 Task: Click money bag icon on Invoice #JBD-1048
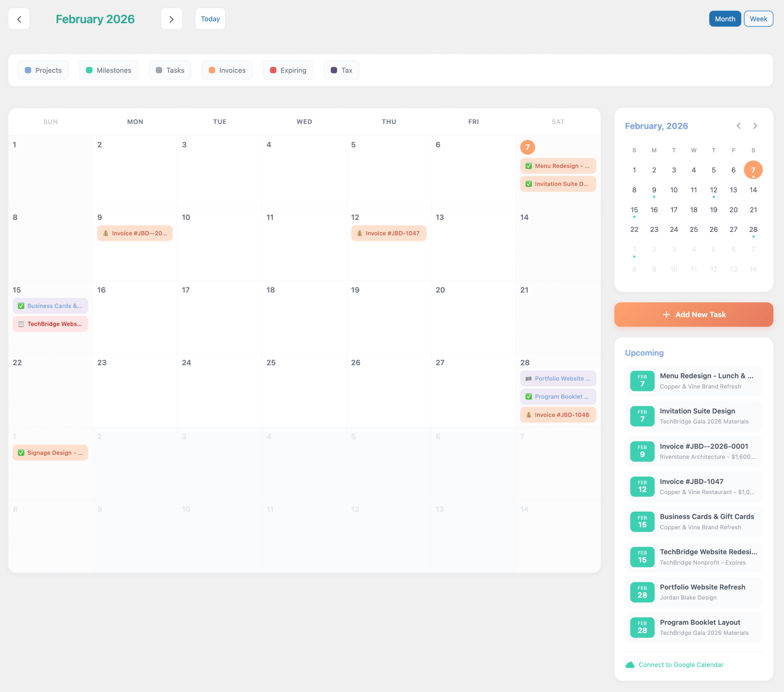529,415
